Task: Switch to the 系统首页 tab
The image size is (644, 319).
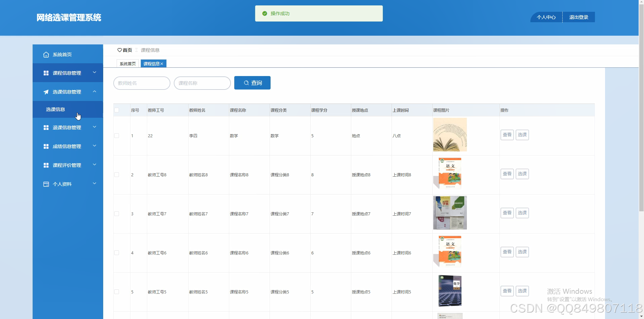Action: point(128,64)
